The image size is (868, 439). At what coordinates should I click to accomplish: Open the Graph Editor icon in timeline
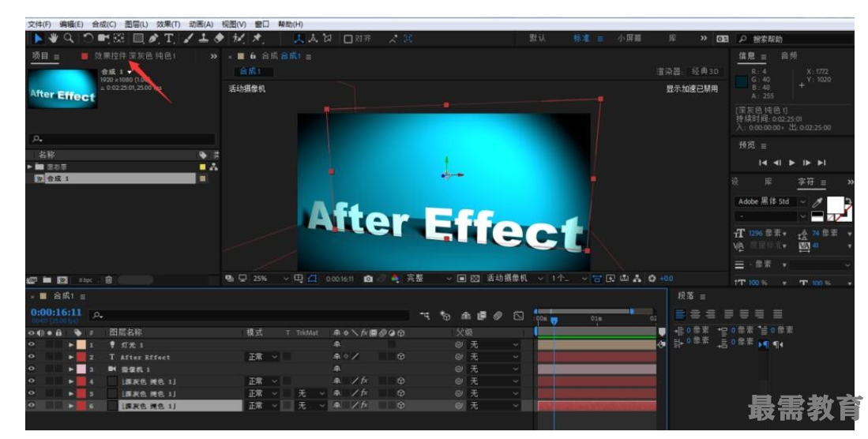tap(519, 316)
